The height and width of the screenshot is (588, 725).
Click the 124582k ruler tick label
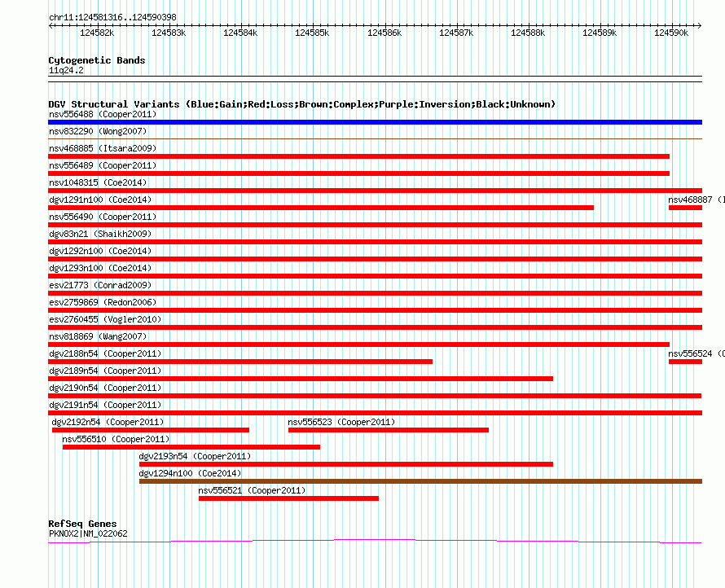pyautogui.click(x=97, y=33)
